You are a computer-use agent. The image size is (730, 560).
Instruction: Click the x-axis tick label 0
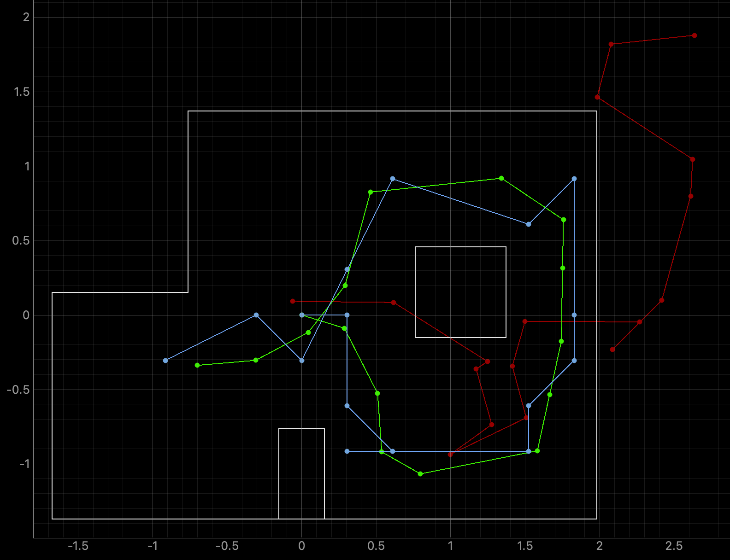click(x=301, y=546)
